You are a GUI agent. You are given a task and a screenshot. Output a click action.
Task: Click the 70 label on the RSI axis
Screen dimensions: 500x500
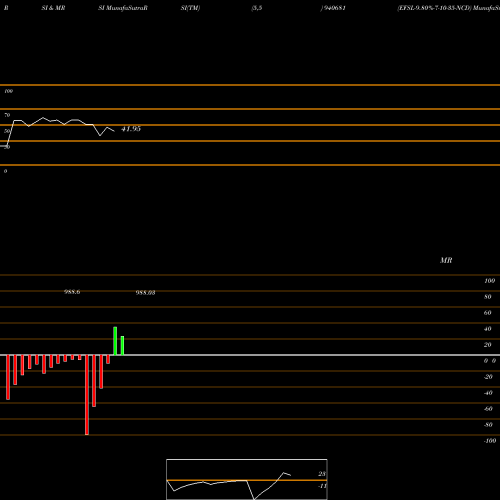(x=7, y=115)
